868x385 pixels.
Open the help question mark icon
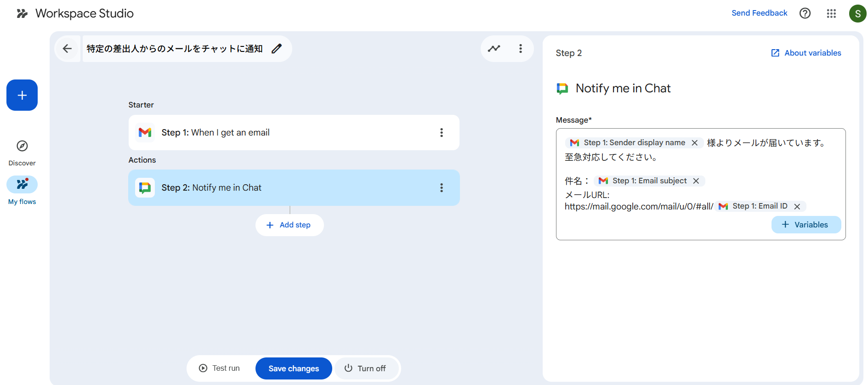point(805,13)
